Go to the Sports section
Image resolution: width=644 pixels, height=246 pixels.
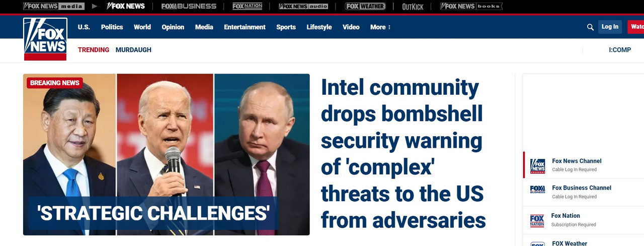[286, 27]
